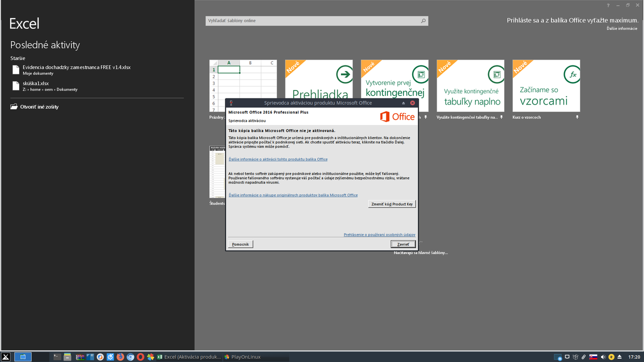Click the show desktop button in taskbar
This screenshot has width=644, height=362.
pyautogui.click(x=23, y=357)
